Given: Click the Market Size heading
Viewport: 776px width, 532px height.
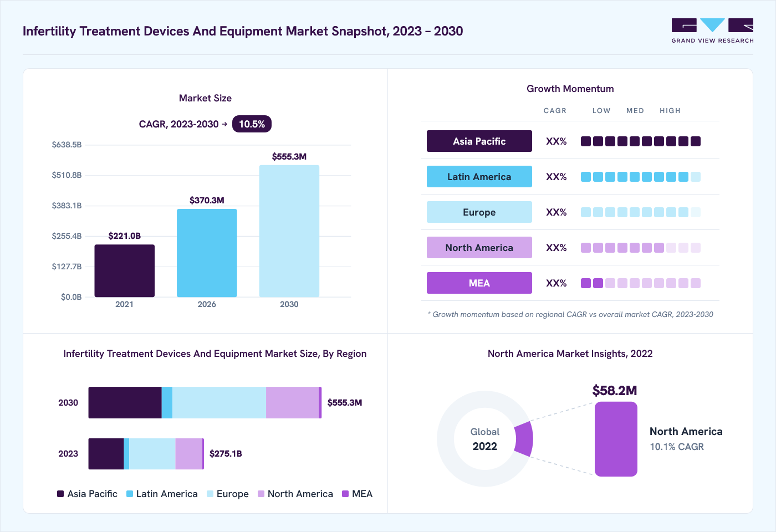Looking at the screenshot, I should [x=205, y=98].
